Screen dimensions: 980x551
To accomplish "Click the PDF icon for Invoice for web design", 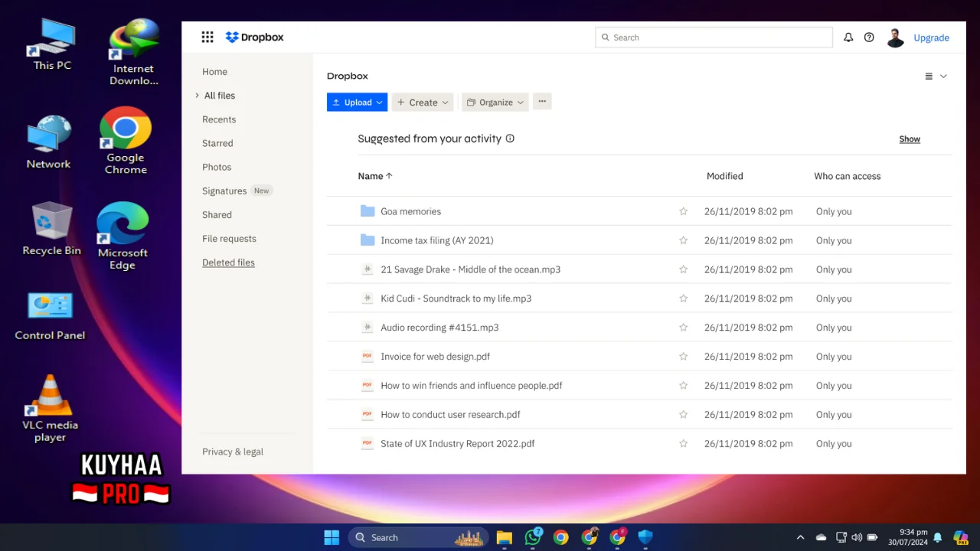I will (367, 356).
